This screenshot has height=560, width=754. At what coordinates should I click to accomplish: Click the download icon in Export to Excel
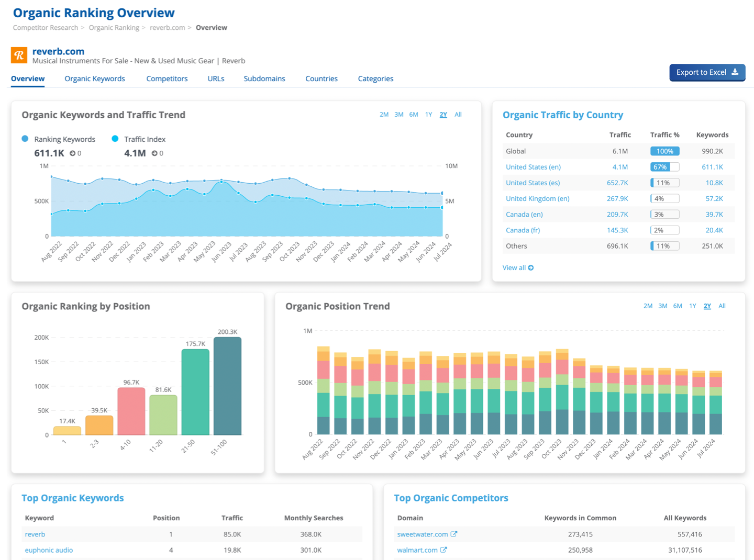(x=735, y=72)
